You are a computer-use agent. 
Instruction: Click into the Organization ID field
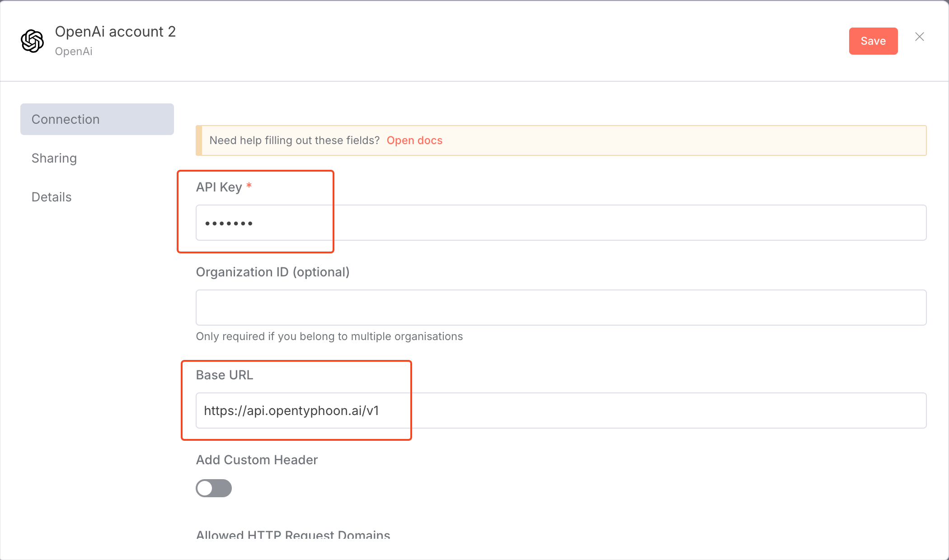(560, 308)
